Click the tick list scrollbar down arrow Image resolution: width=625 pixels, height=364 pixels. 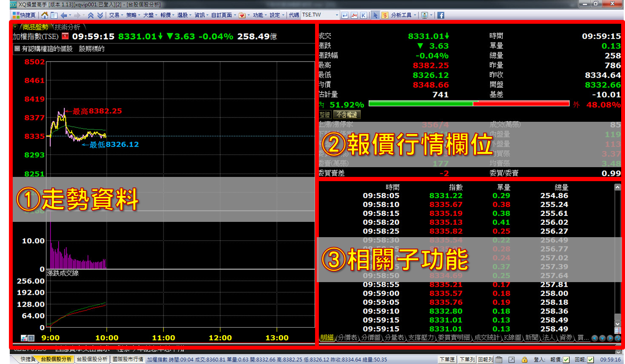[x=617, y=324]
